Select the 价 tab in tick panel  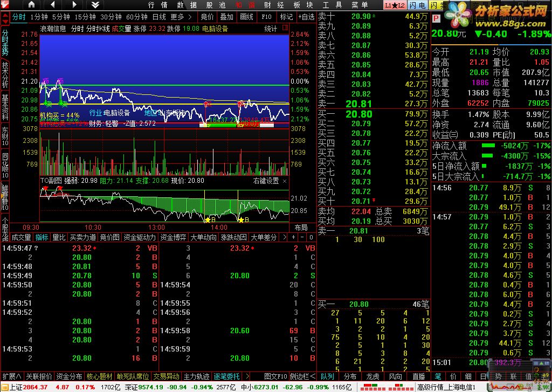click(x=453, y=376)
